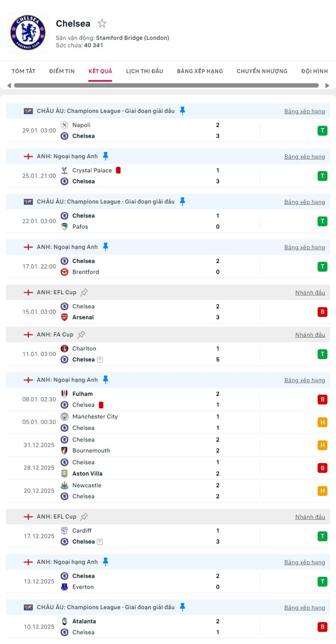Click the Chelsea club crest logo
This screenshot has width=336, height=644.
(x=28, y=33)
